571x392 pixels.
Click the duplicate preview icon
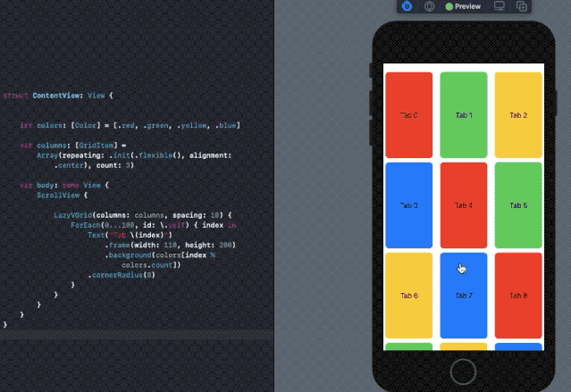[x=522, y=6]
